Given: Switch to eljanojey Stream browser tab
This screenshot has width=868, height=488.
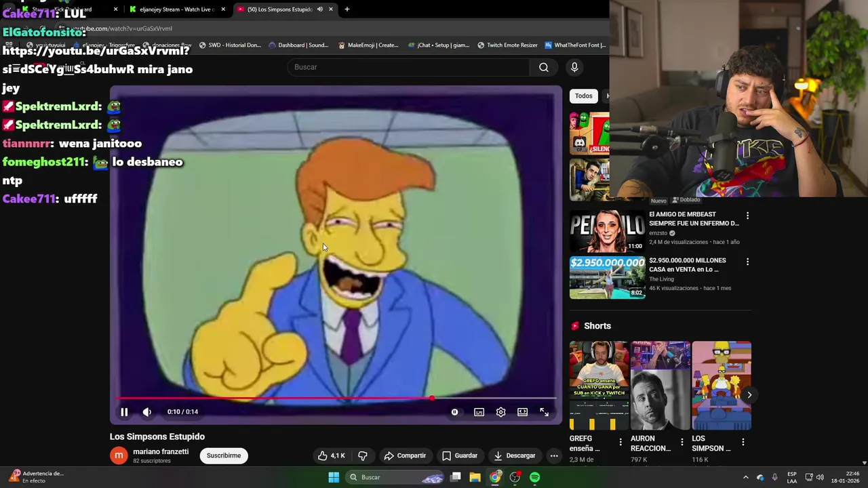Looking at the screenshot, I should [x=176, y=9].
